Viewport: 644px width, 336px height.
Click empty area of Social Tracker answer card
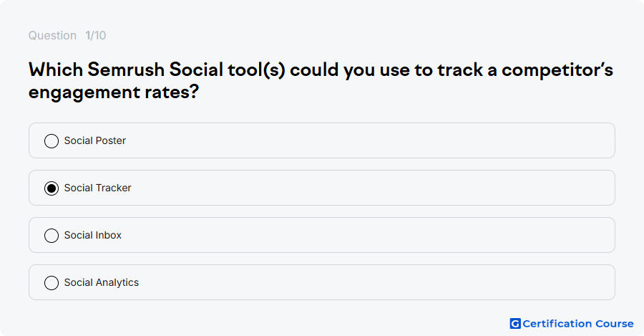(370, 188)
